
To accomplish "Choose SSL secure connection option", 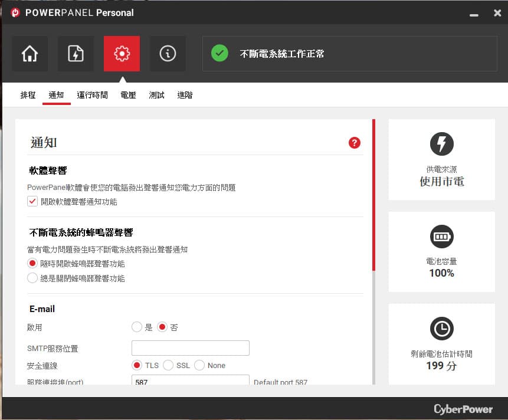I will (x=168, y=365).
